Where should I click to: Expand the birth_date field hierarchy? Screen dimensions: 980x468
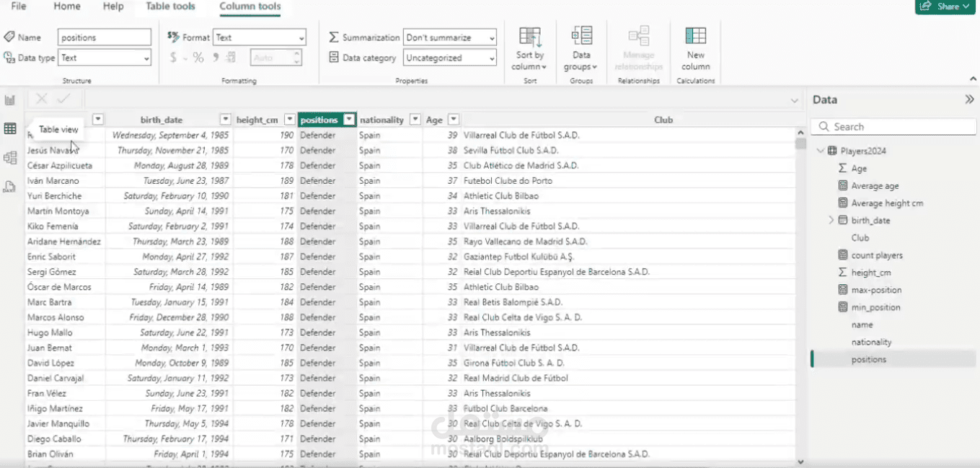click(x=831, y=220)
